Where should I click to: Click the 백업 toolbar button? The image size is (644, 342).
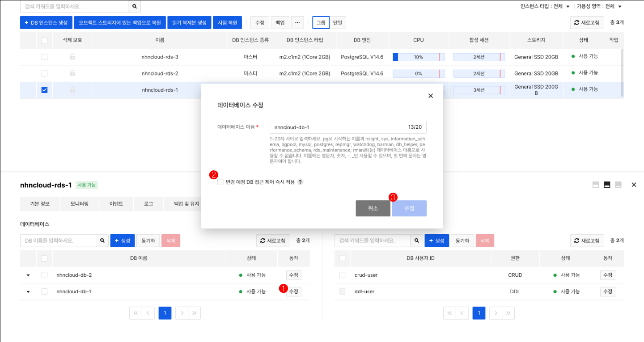[280, 22]
